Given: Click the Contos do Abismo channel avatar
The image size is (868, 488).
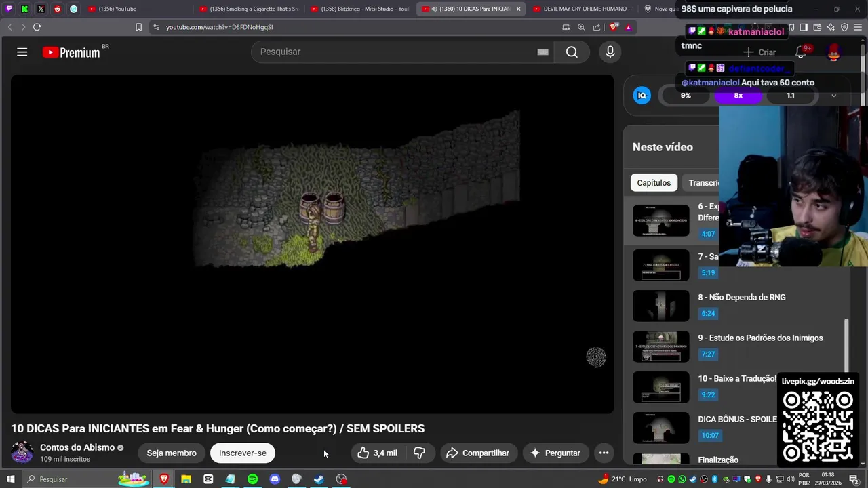Looking at the screenshot, I should click(x=22, y=452).
